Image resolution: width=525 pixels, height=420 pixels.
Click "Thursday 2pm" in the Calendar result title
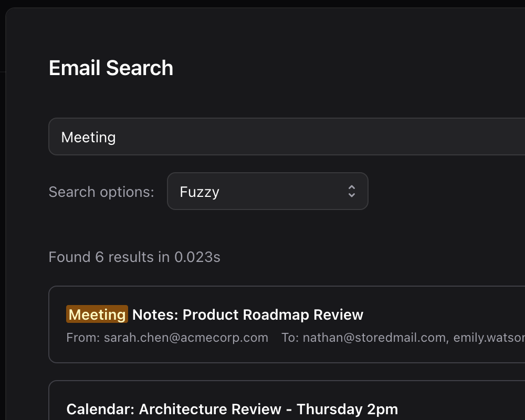click(347, 409)
